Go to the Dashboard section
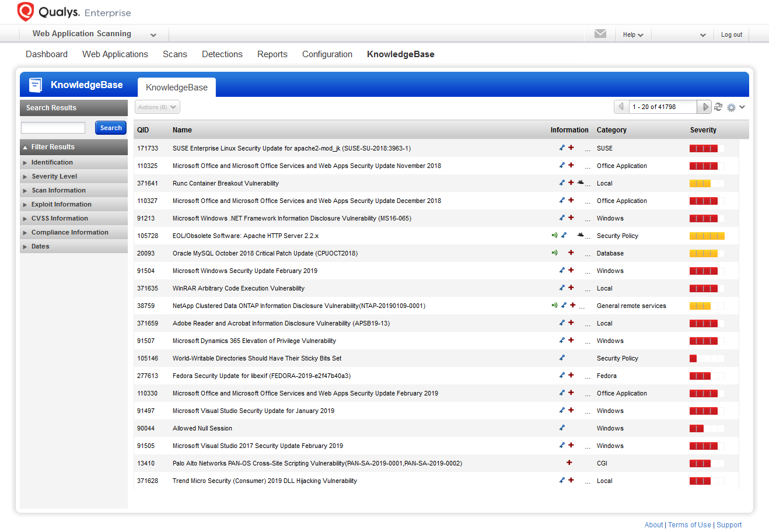This screenshot has width=769, height=532. pos(47,54)
